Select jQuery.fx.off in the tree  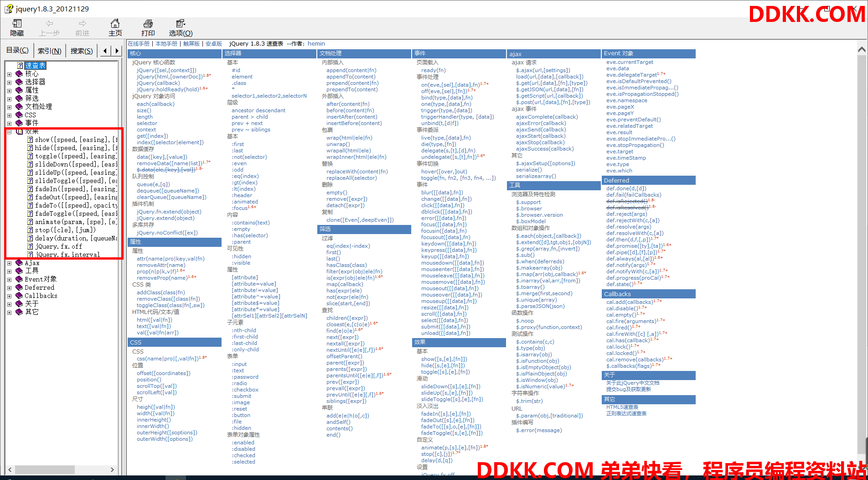59,246
